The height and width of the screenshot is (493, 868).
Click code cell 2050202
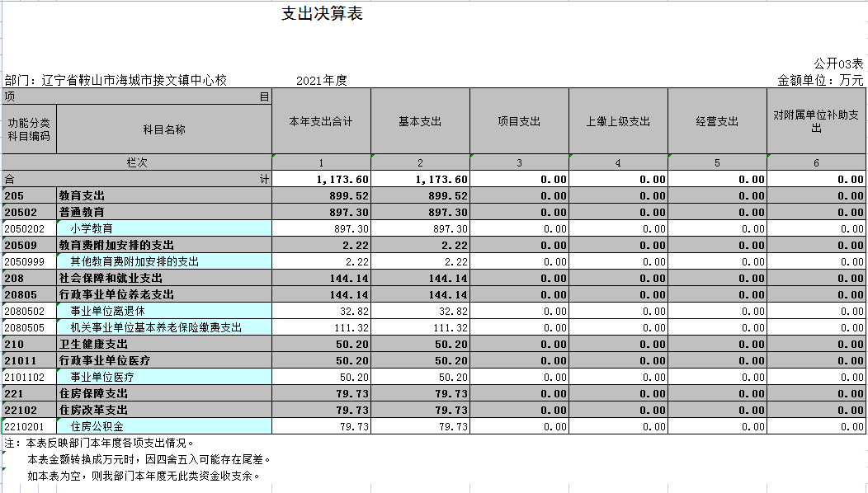[x=29, y=228]
